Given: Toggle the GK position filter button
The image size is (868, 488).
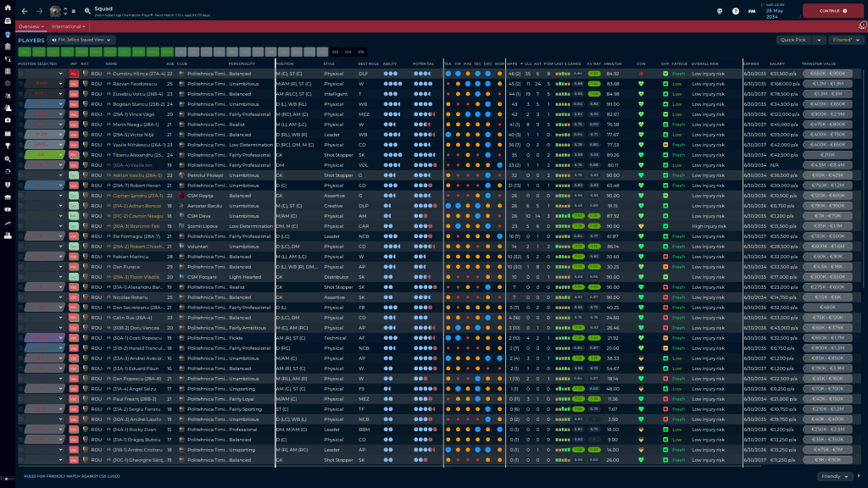Looking at the screenshot, I should 24,52.
